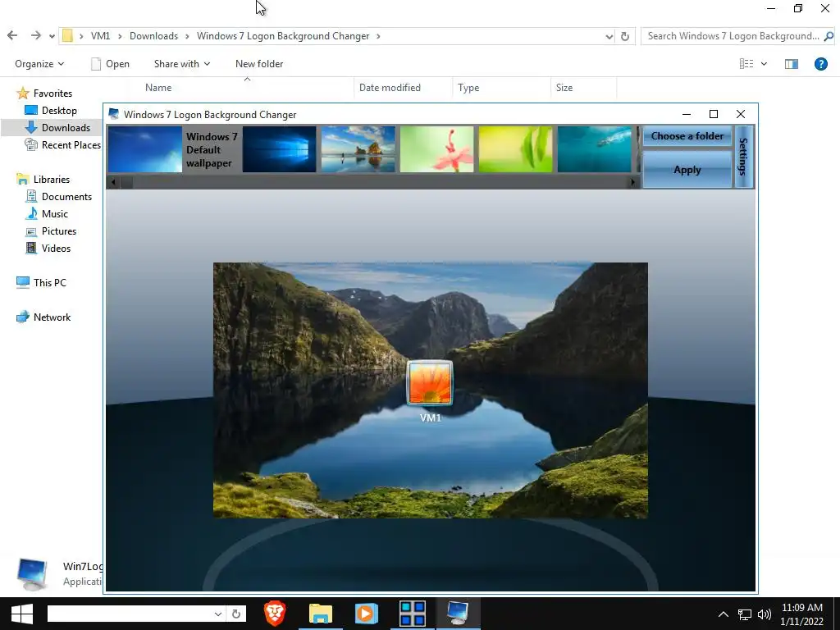Click the orange flower user avatar in preview
Image resolution: width=840 pixels, height=630 pixels.
point(430,383)
